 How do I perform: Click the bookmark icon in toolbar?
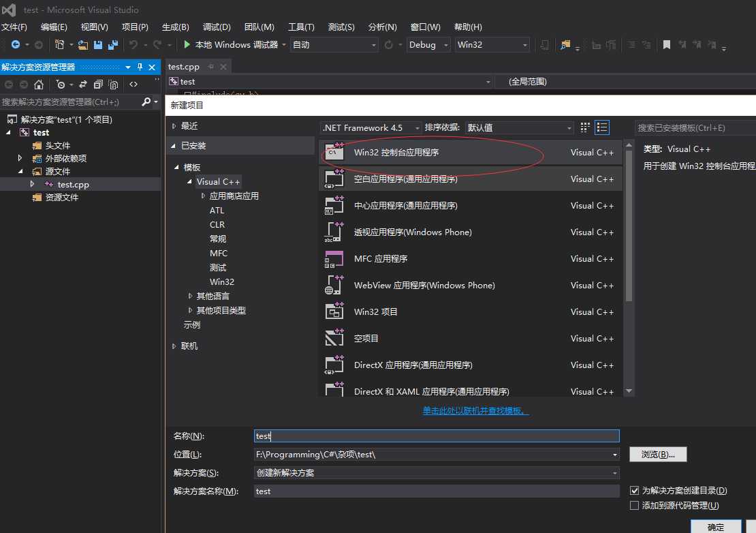[x=666, y=45]
